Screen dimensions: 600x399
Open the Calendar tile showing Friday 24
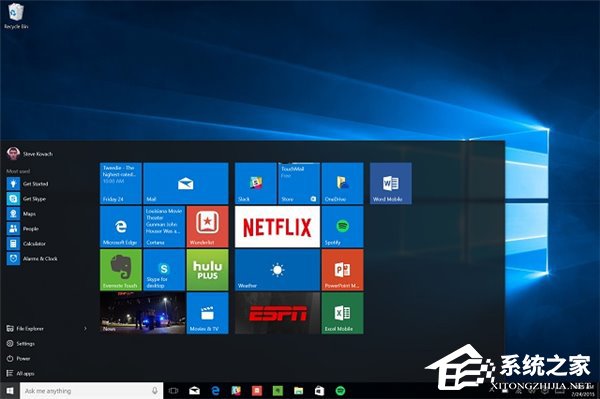[x=121, y=183]
